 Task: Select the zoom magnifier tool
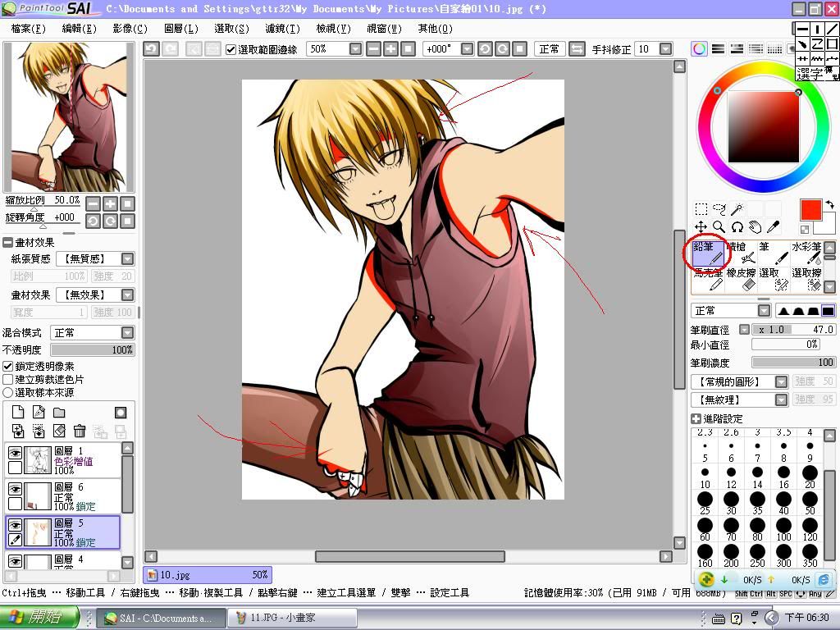click(x=719, y=227)
